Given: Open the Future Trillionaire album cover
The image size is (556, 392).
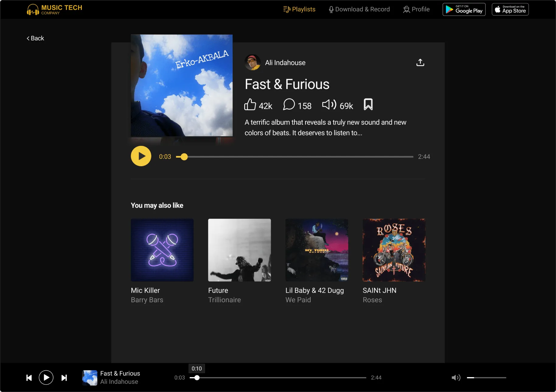Looking at the screenshot, I should coord(239,250).
